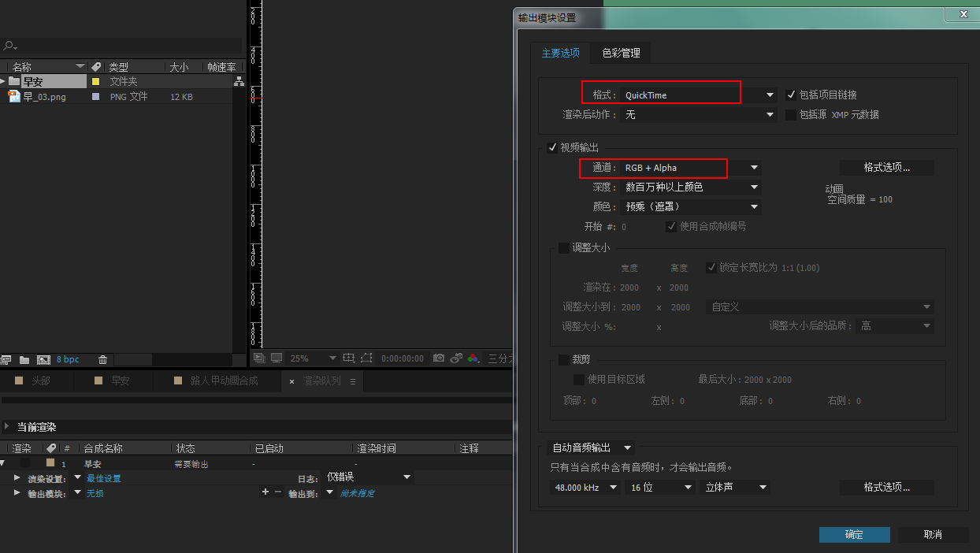Viewport: 980px width, 553px height.
Task: Close the 渲染队列 tab with its x
Action: [x=291, y=381]
